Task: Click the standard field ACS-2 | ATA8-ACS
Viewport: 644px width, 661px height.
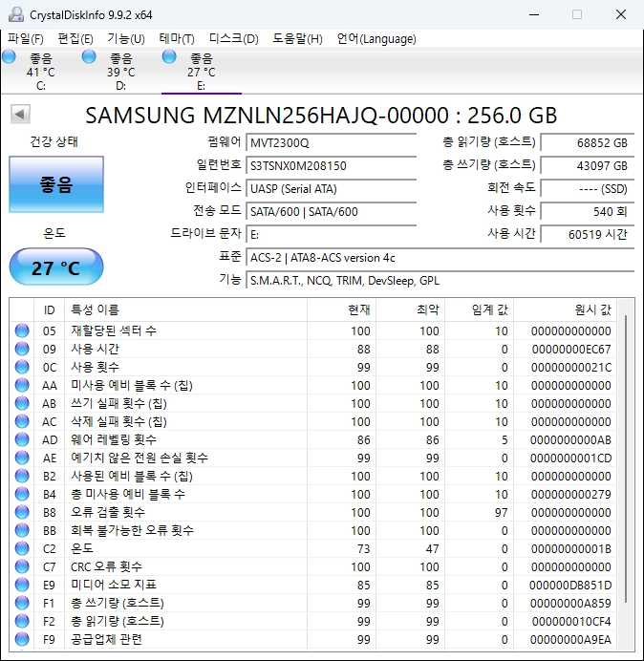Action: point(440,257)
